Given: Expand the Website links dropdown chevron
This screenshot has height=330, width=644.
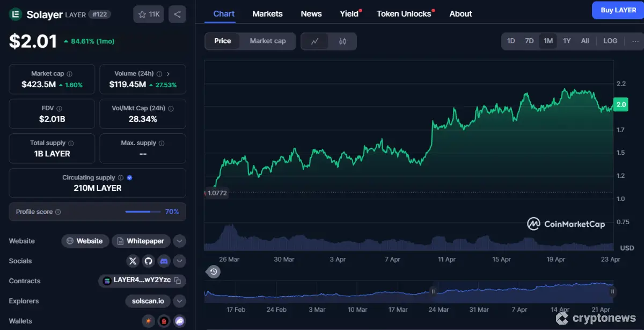Looking at the screenshot, I should [180, 241].
